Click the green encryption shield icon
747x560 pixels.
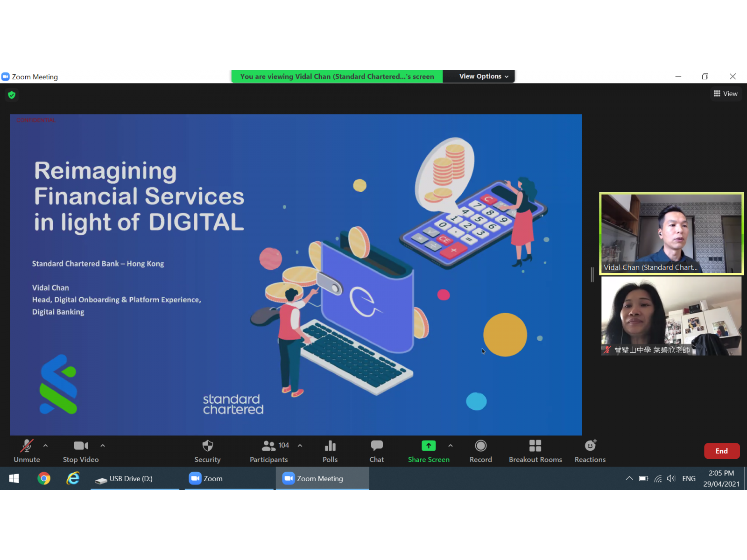(12, 95)
